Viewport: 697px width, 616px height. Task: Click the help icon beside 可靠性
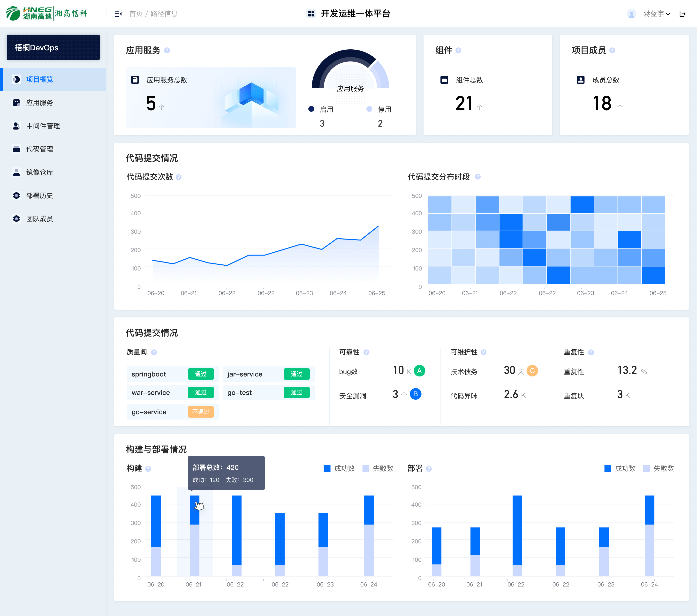point(366,352)
